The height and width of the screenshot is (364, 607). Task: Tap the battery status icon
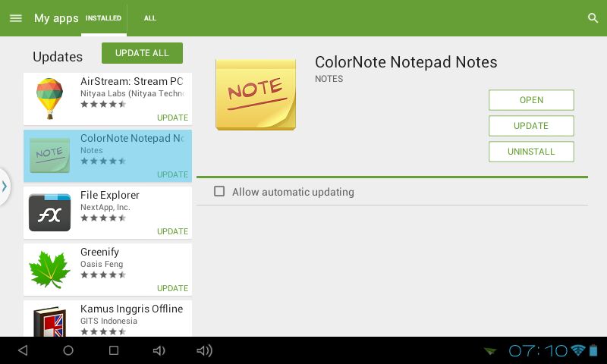(x=593, y=350)
